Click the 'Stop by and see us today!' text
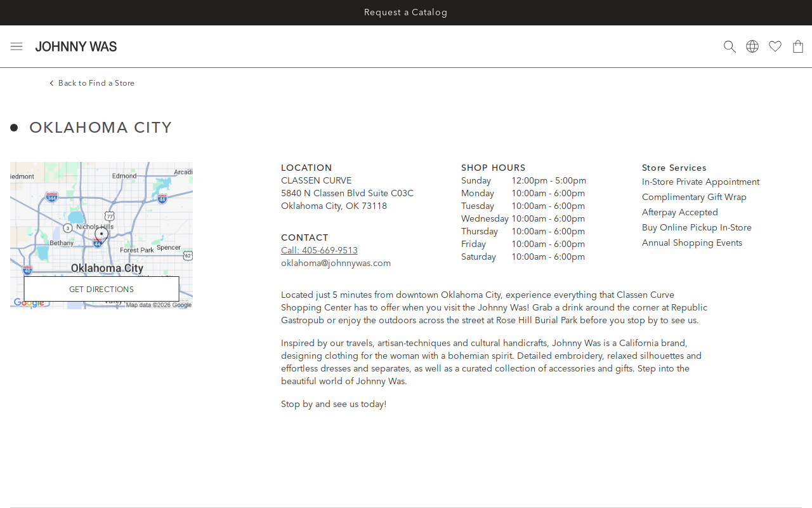Image resolution: width=812 pixels, height=508 pixels. point(334,404)
